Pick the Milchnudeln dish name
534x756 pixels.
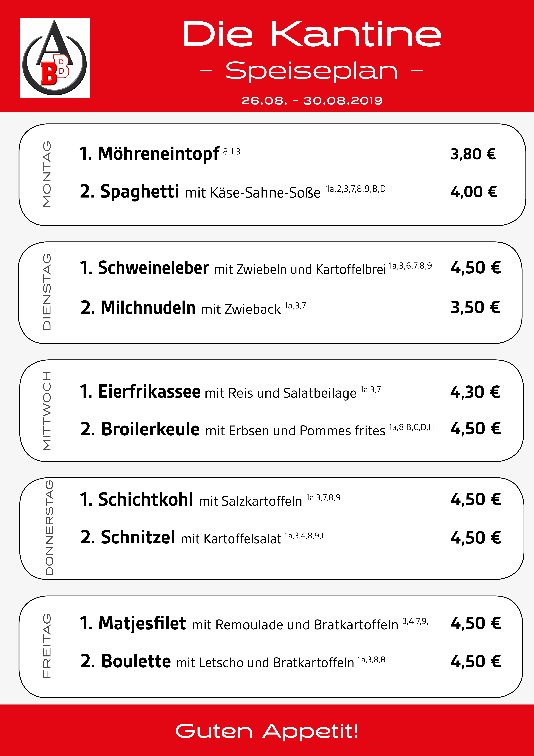click(x=148, y=308)
